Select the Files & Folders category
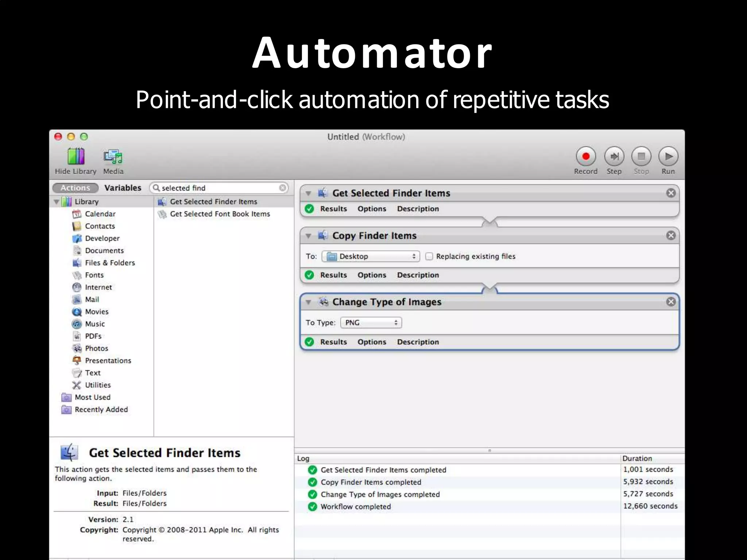 coord(104,263)
